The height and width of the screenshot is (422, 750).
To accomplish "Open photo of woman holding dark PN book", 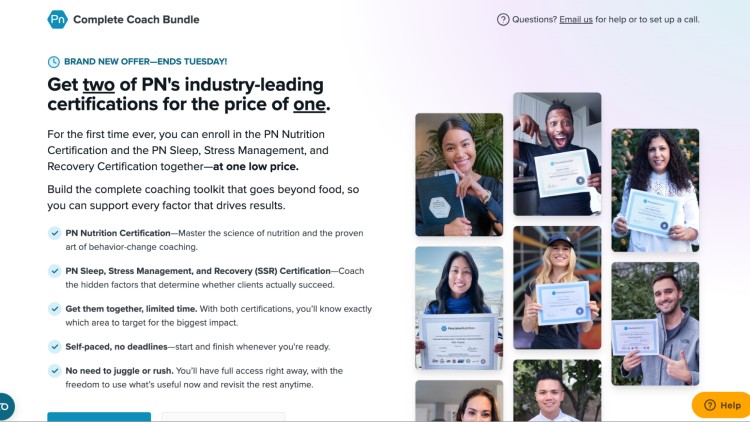I will tap(459, 175).
